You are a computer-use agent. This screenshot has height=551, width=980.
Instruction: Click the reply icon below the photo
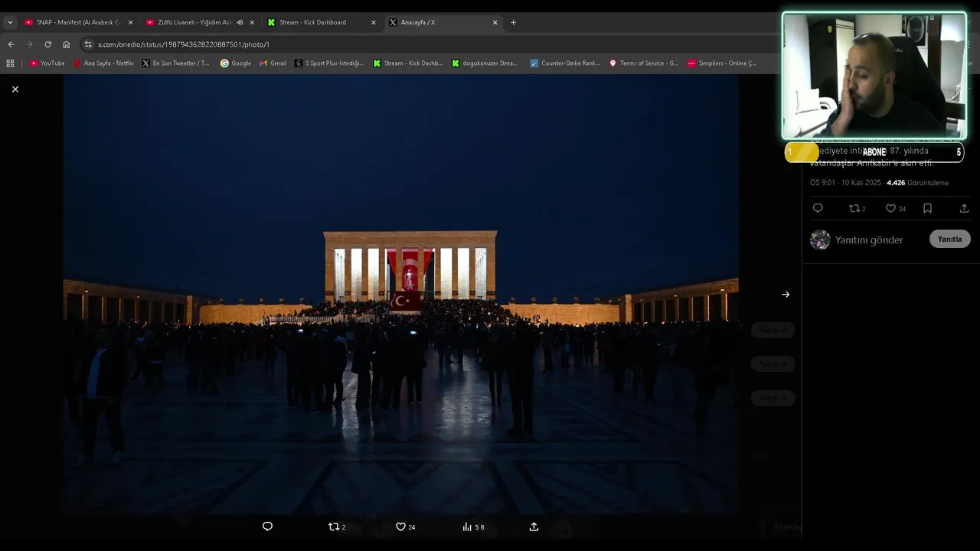[x=267, y=527]
